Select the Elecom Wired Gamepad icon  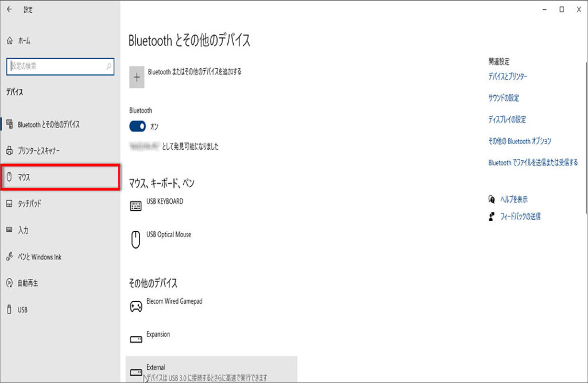[x=136, y=306]
